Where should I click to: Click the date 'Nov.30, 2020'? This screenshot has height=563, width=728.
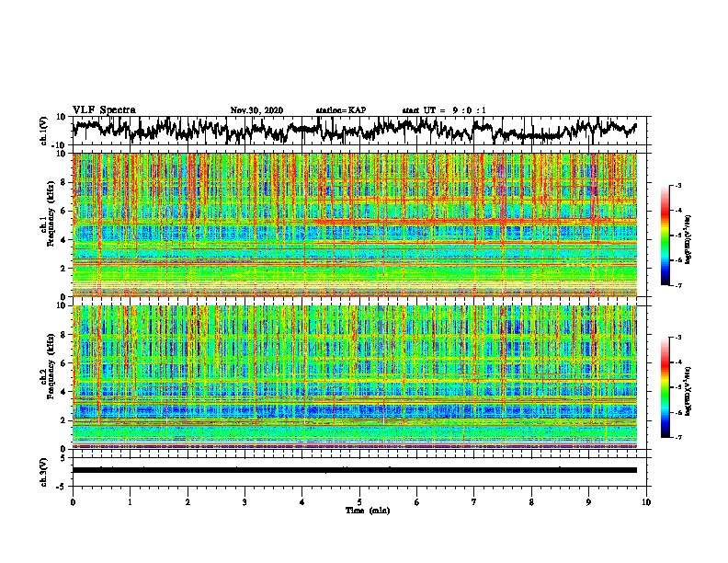click(x=256, y=110)
